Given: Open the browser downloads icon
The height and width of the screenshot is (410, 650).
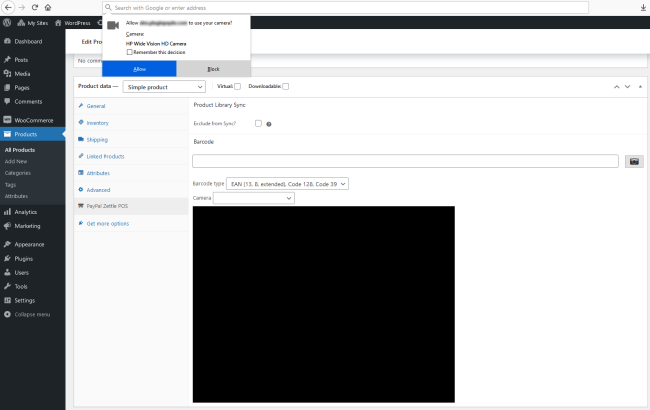Looking at the screenshot, I should pyautogui.click(x=643, y=7).
